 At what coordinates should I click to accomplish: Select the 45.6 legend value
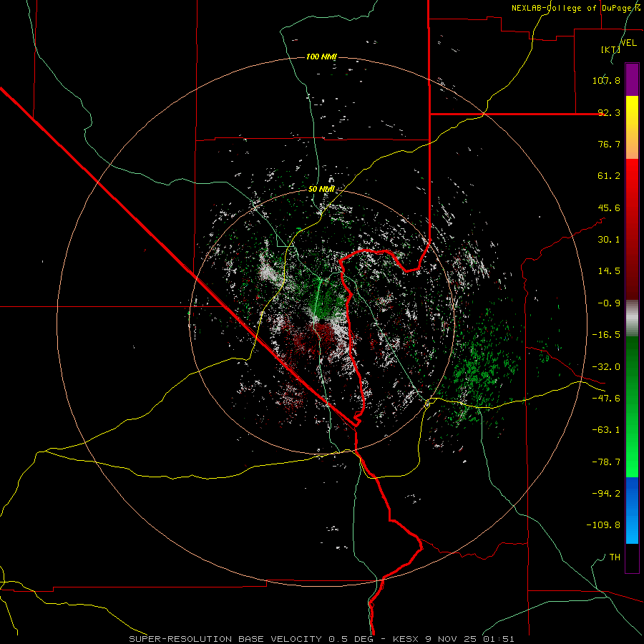pyautogui.click(x=609, y=208)
